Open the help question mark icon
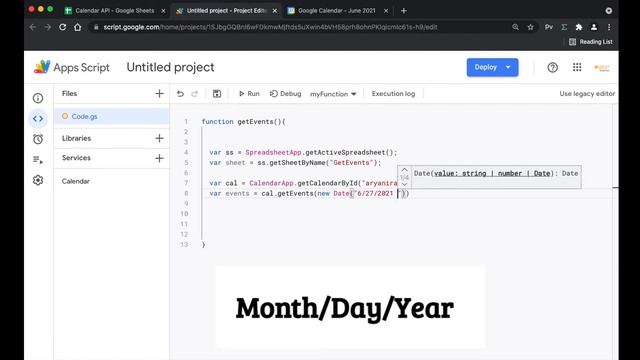Image resolution: width=640 pixels, height=360 pixels. click(x=552, y=67)
